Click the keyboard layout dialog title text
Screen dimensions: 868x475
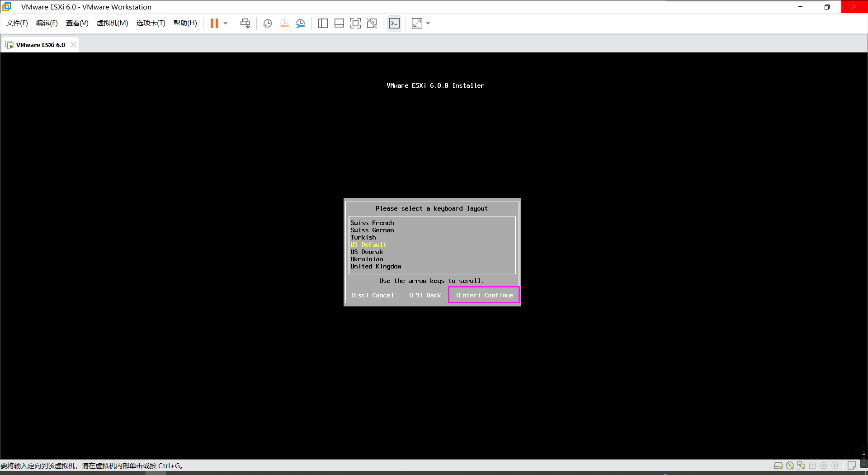pyautogui.click(x=432, y=208)
